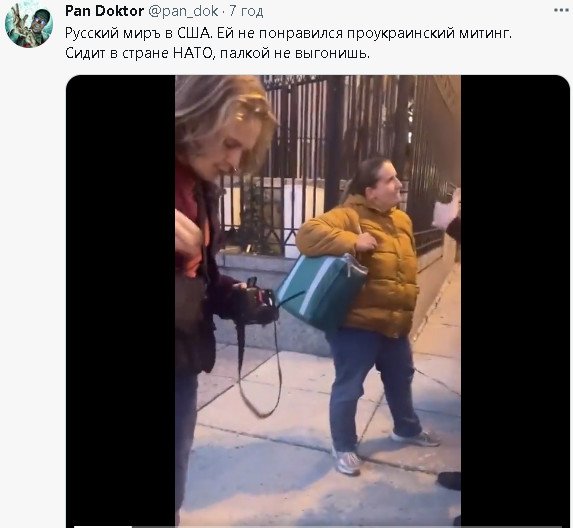Image resolution: width=573 pixels, height=528 pixels.
Task: Click the green bag in the video
Action: (322, 290)
